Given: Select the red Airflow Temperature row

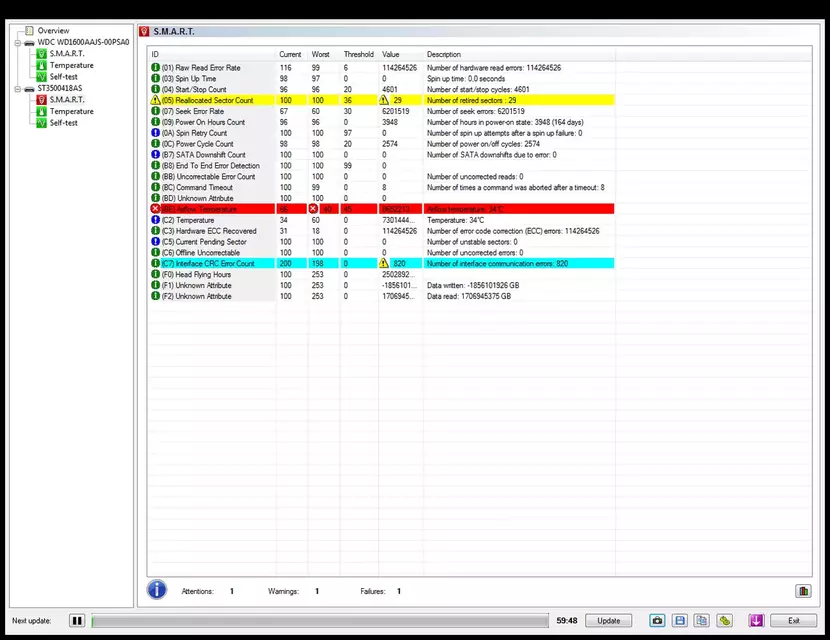Looking at the screenshot, I should click(x=382, y=209).
